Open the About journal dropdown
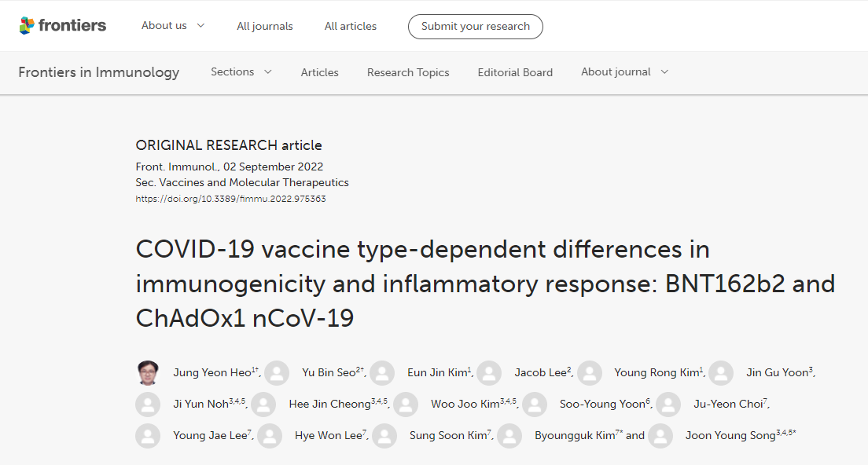Screen dimensions: 868x465 (x=624, y=72)
